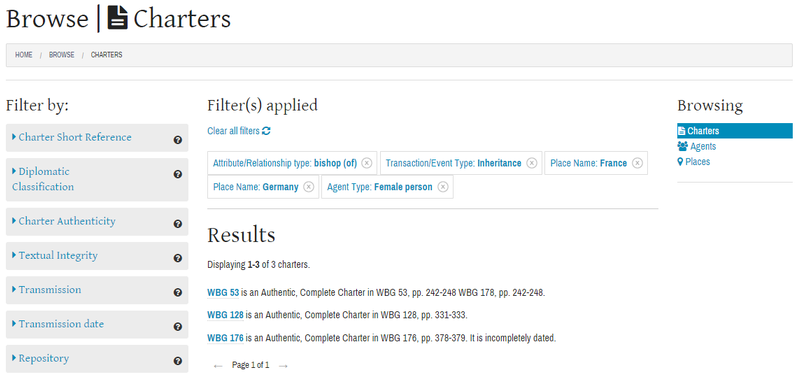Open help for Charter Authenticity filter
800x377 pixels.
tap(178, 223)
